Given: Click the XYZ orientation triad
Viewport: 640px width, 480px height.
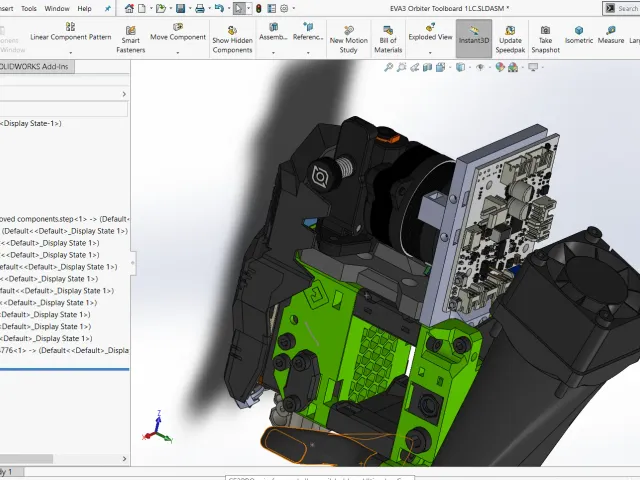Looking at the screenshot, I should [x=158, y=427].
